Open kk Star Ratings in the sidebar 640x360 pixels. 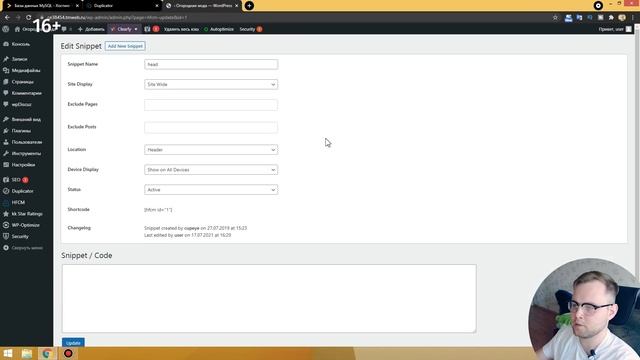(27, 214)
